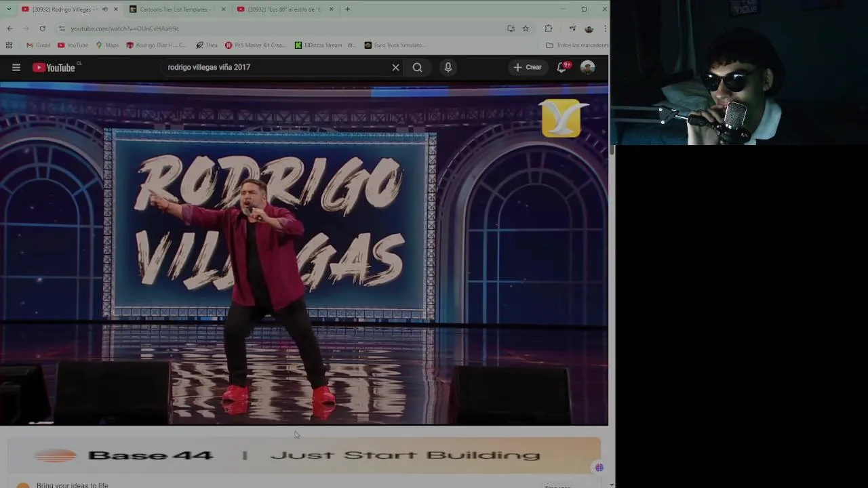Click the webcam overlay thumbnail
Viewport: 868px width, 488px height.
(x=739, y=73)
